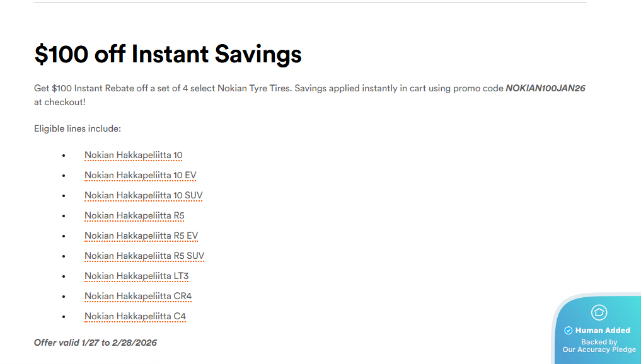641x364 pixels.
Task: Follow the Nokian Hakkapeliitta CR4 link
Action: [138, 296]
